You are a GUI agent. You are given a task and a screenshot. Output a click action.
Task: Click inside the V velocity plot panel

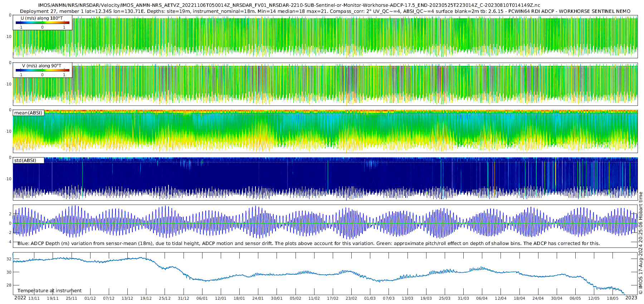(x=325, y=84)
